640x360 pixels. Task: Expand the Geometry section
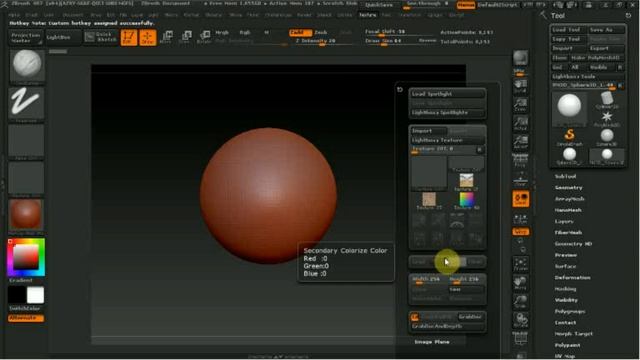(x=569, y=188)
